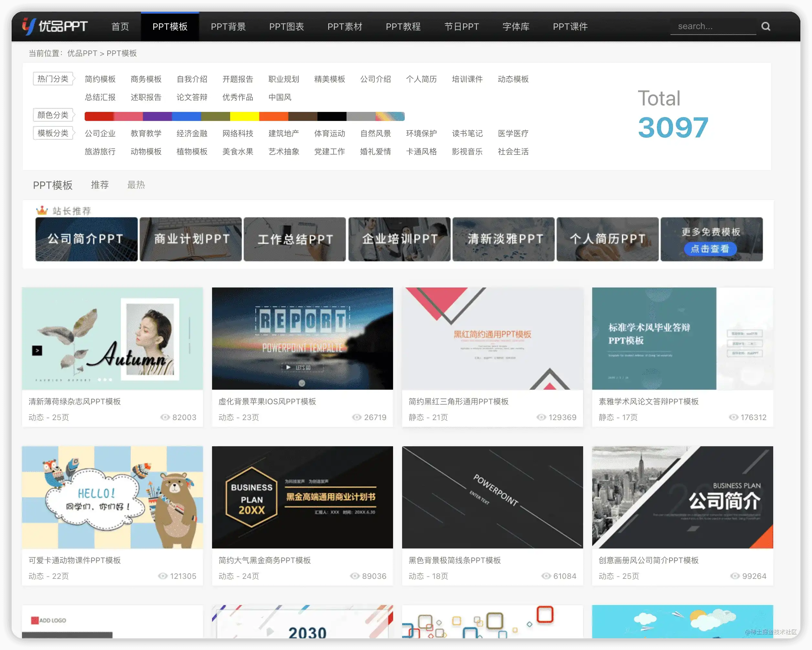This screenshot has width=812, height=650.
Task: Switch to the 最热 sorting tab
Action: click(x=136, y=185)
